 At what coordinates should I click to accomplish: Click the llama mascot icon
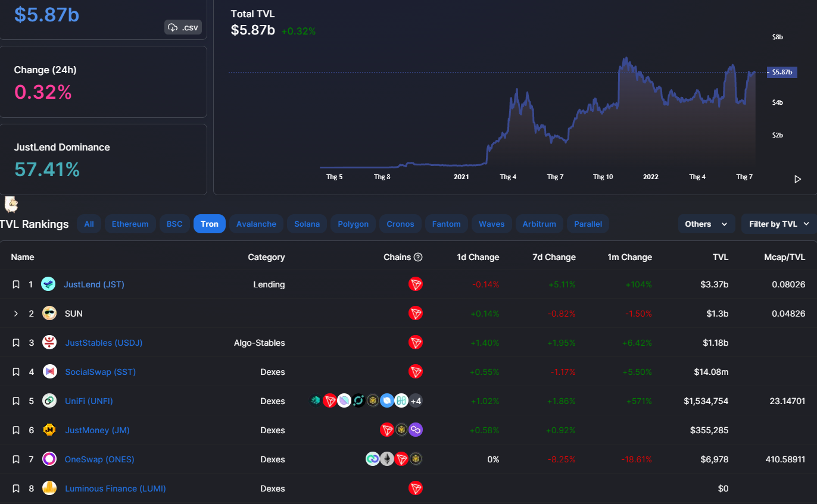pyautogui.click(x=11, y=205)
